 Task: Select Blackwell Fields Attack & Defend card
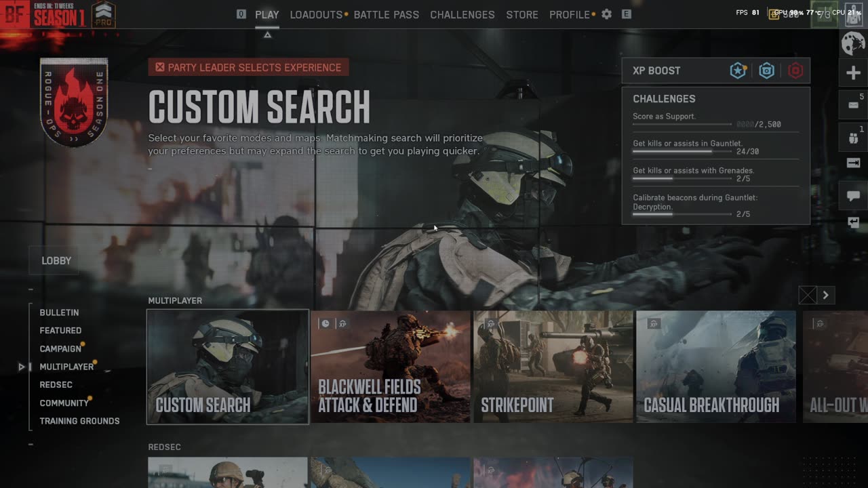pos(391,367)
